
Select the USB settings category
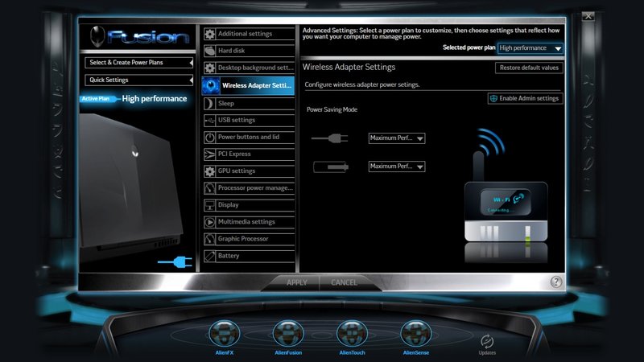[249, 120]
